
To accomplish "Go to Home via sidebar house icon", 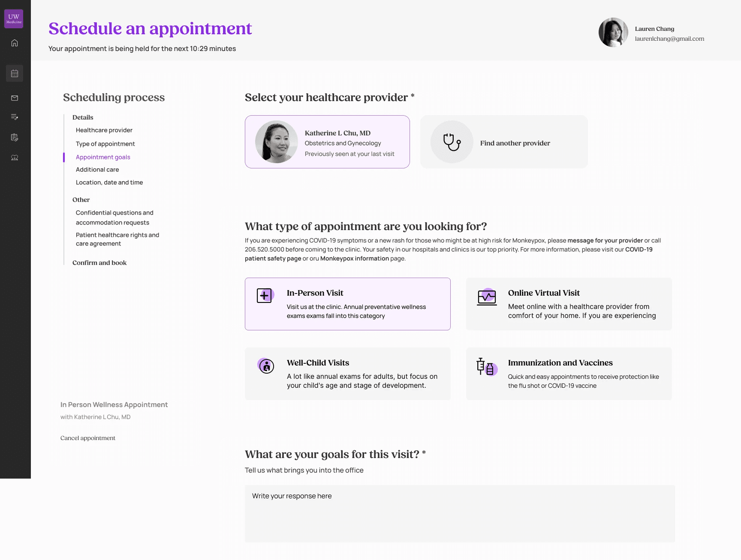I will click(x=15, y=43).
